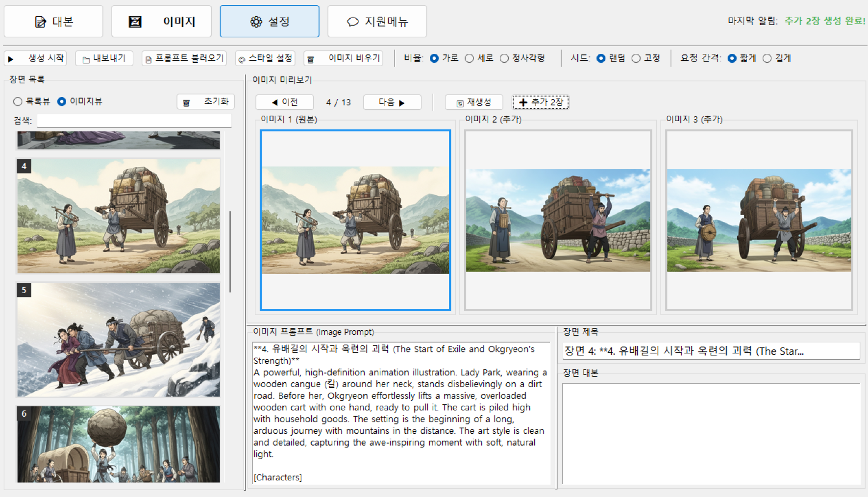Click the plus icon on 추가 2장
Image resolution: width=868 pixels, height=497 pixels.
(x=523, y=102)
